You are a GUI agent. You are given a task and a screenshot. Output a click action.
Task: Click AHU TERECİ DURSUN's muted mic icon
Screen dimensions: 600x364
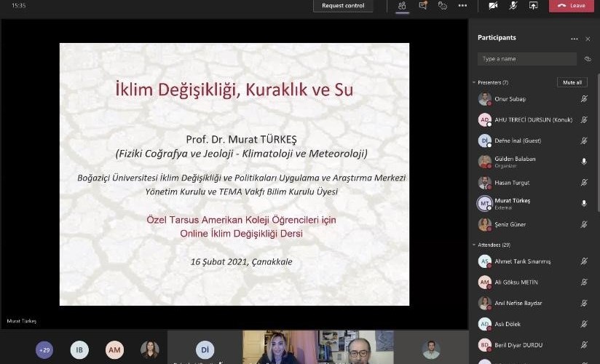(x=584, y=120)
